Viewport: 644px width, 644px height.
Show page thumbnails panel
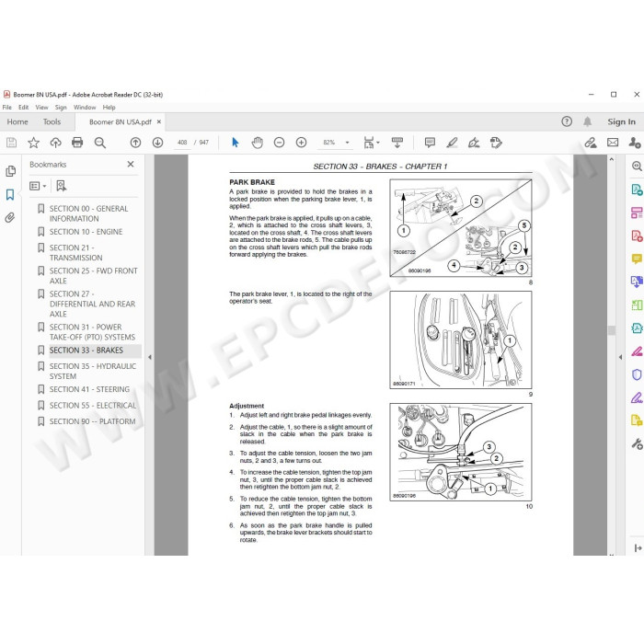pos(11,171)
